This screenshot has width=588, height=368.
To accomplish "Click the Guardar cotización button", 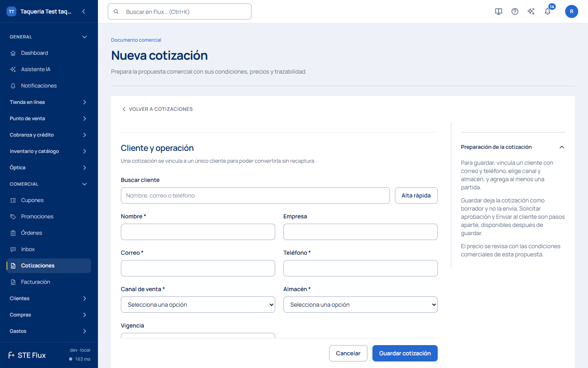I will pyautogui.click(x=405, y=353).
